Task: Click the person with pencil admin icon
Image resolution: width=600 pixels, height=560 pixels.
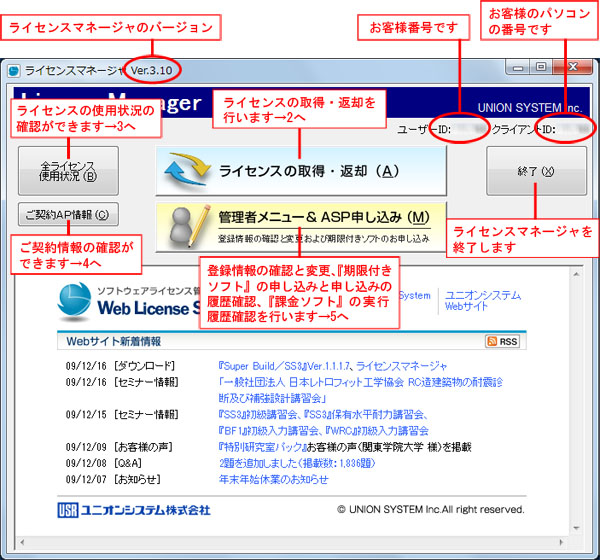Action: coord(190,227)
